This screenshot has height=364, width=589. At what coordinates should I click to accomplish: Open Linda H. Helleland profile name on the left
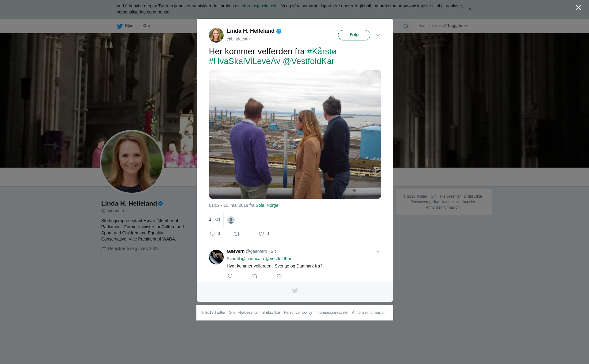tap(129, 203)
